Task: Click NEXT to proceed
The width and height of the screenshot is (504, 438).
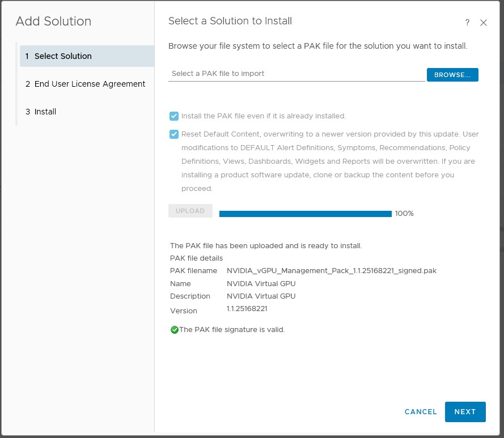Action: (x=465, y=412)
